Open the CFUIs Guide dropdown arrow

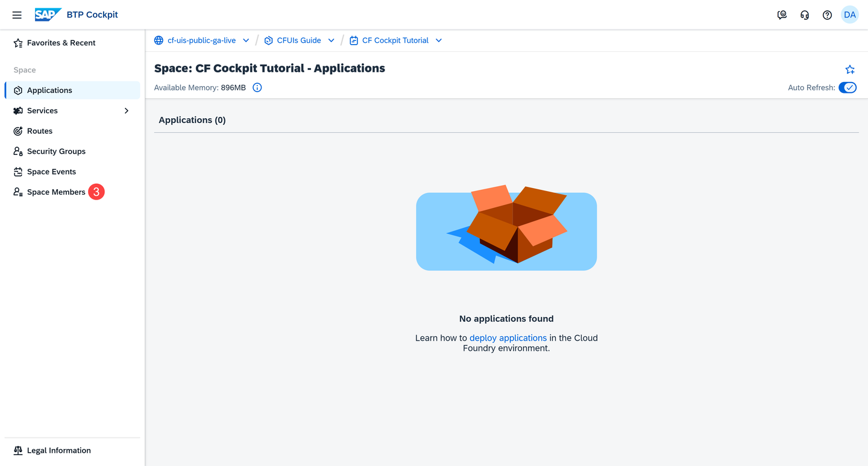click(x=331, y=40)
